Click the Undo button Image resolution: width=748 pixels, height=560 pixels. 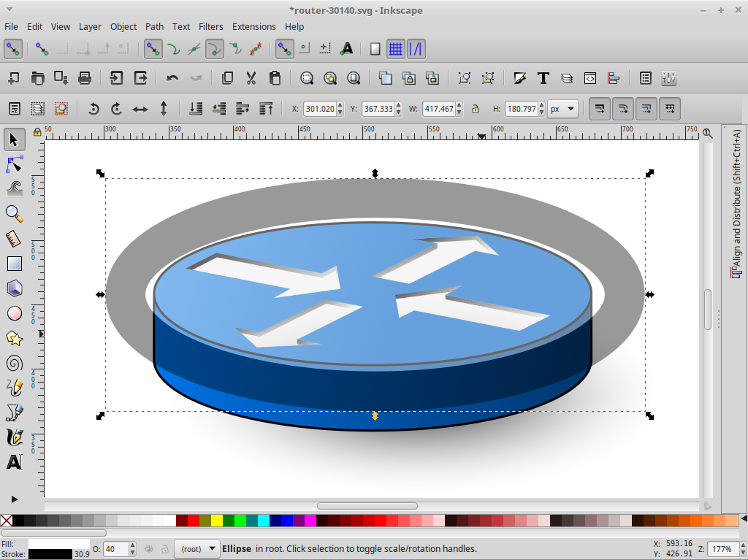(173, 78)
